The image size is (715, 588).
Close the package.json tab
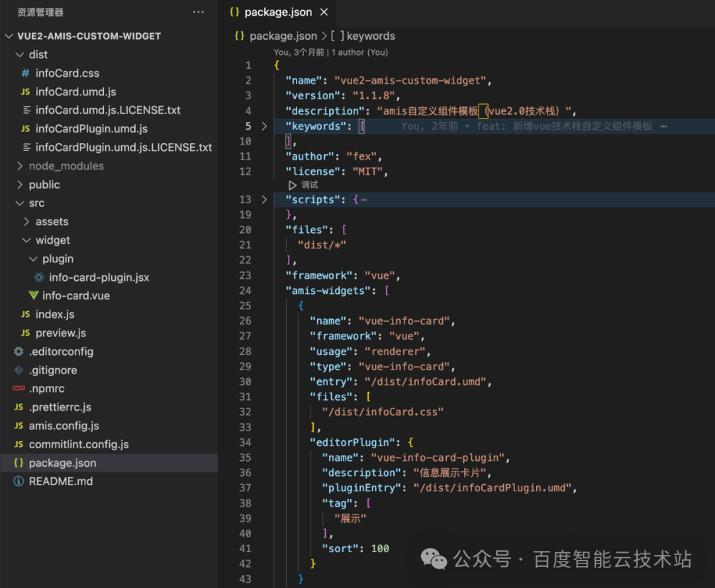tap(324, 13)
